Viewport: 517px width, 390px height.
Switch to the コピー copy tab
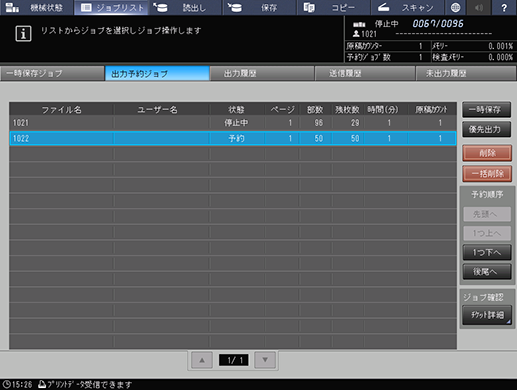pos(333,7)
